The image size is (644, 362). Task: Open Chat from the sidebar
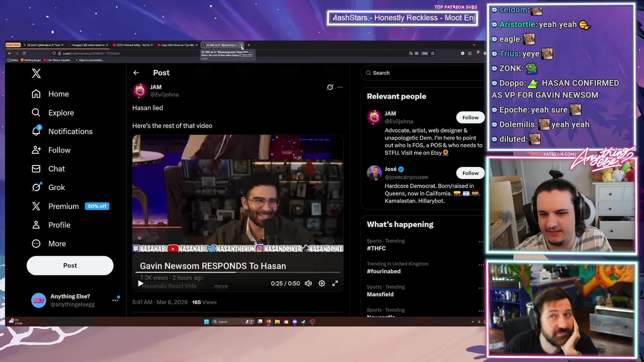coord(48,168)
